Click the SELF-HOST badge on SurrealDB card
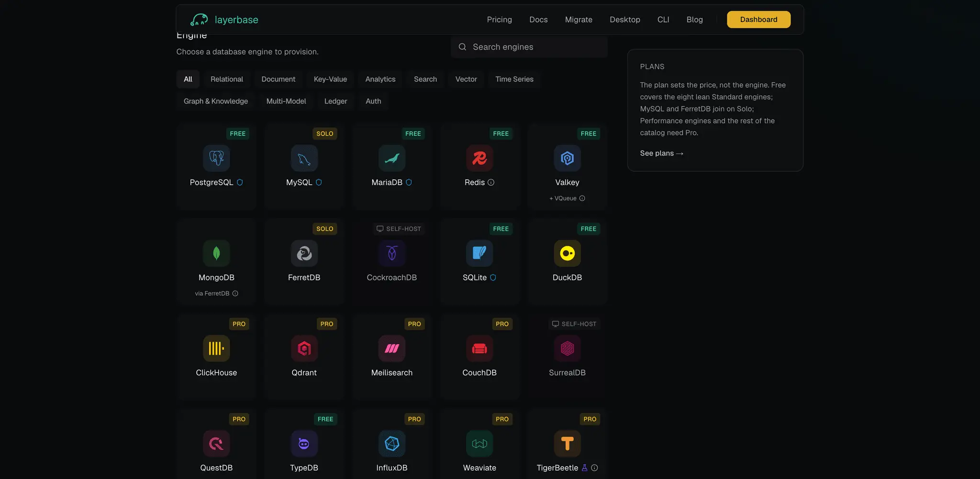This screenshot has height=479, width=980. 574,324
